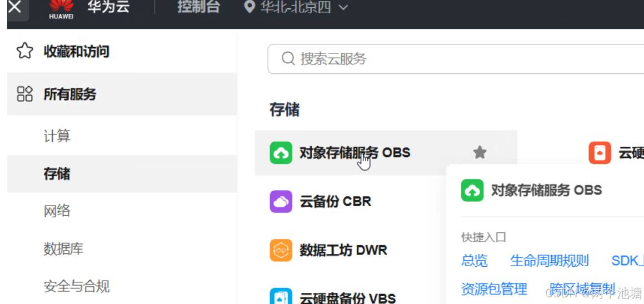Screen dimensions: 644x304
Task: Open 云硬盘备份 VBS service
Action: tap(347, 297)
